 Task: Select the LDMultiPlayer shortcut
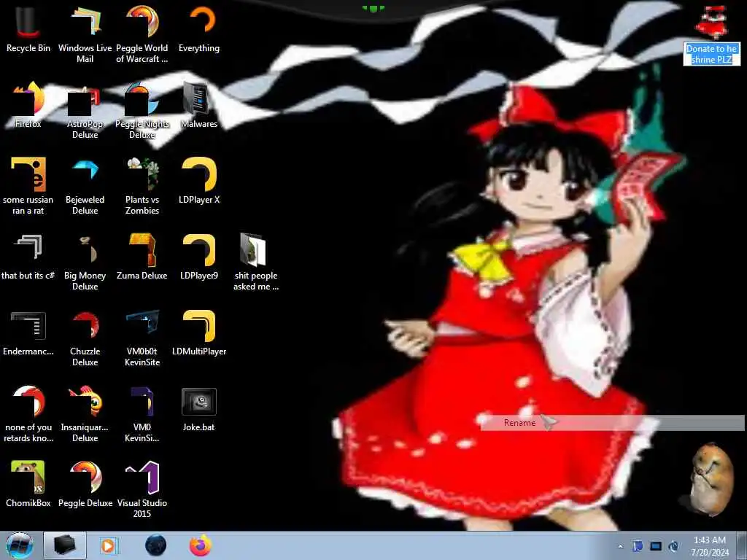199,332
